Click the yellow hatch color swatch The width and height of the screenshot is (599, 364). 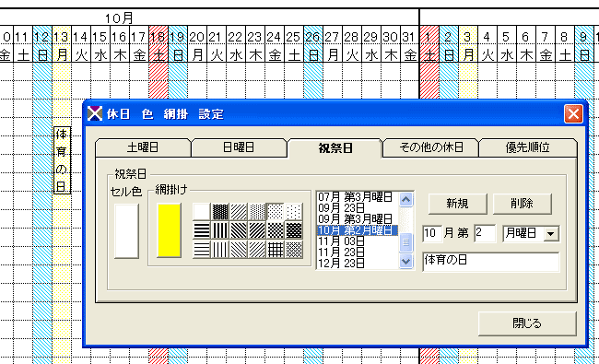[x=169, y=230]
